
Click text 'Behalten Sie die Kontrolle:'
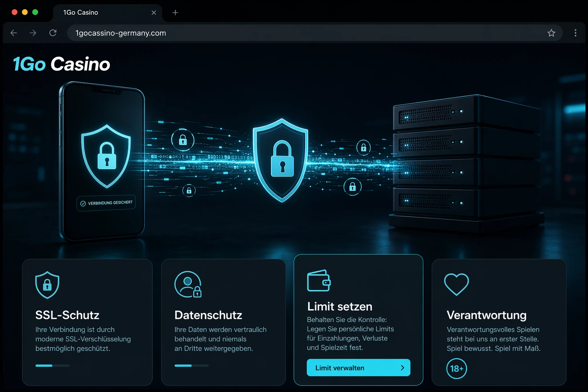pos(347,320)
